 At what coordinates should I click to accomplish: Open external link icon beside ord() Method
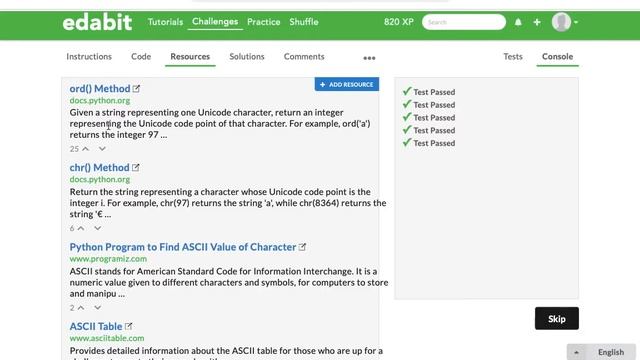(x=136, y=89)
